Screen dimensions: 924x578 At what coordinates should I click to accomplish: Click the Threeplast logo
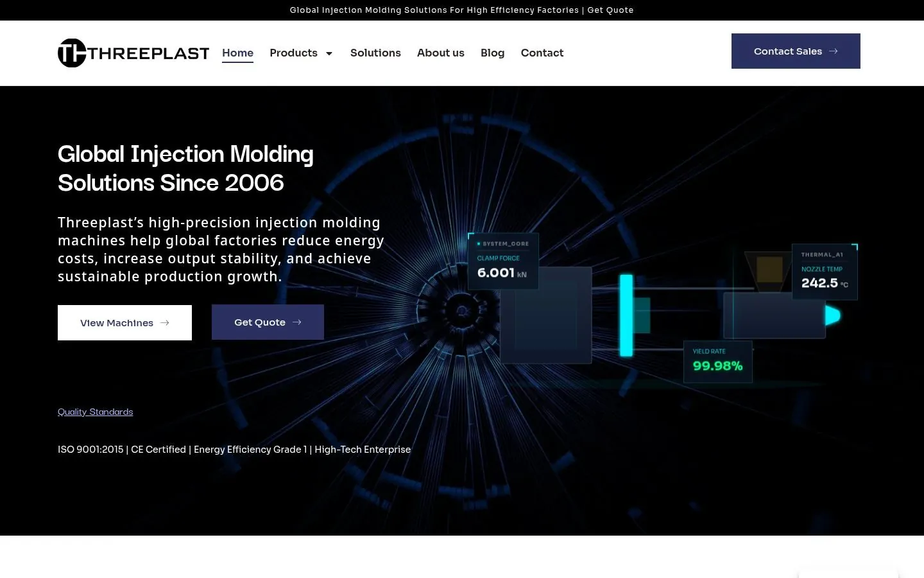(x=133, y=53)
